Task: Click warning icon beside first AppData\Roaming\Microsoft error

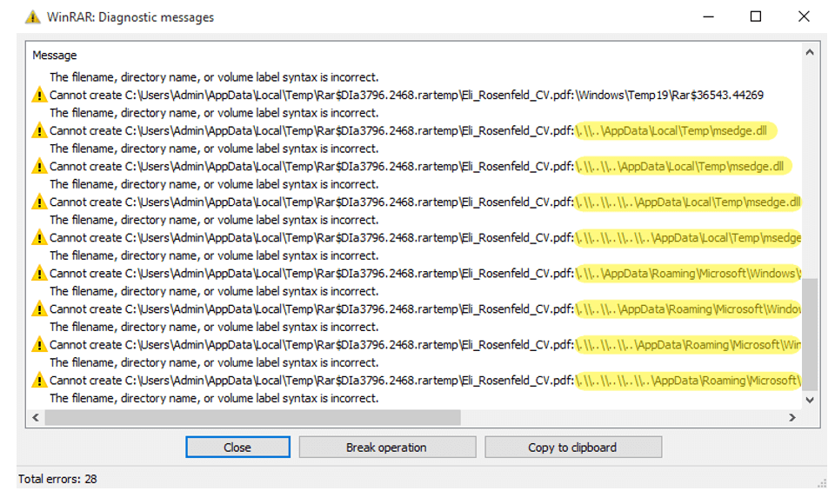Action: click(x=40, y=273)
